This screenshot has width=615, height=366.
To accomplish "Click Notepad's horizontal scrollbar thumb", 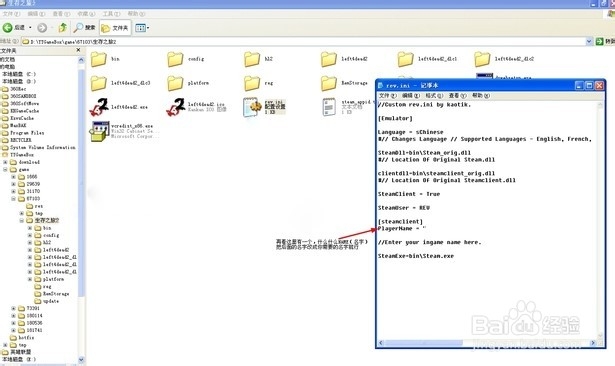I will (x=424, y=343).
